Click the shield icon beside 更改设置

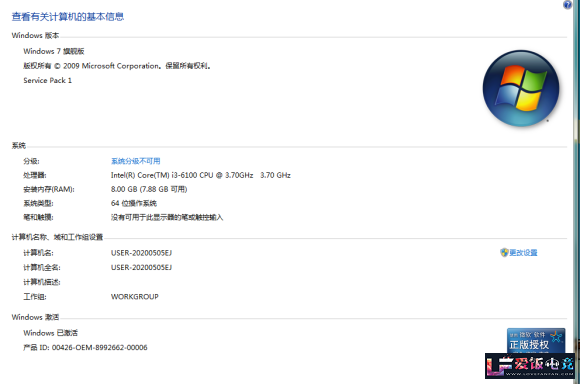(504, 253)
